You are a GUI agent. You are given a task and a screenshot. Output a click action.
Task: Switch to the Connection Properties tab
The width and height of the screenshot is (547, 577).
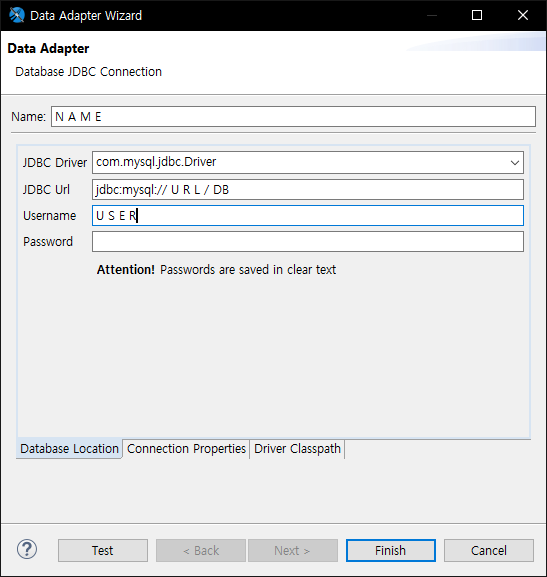[x=186, y=449]
